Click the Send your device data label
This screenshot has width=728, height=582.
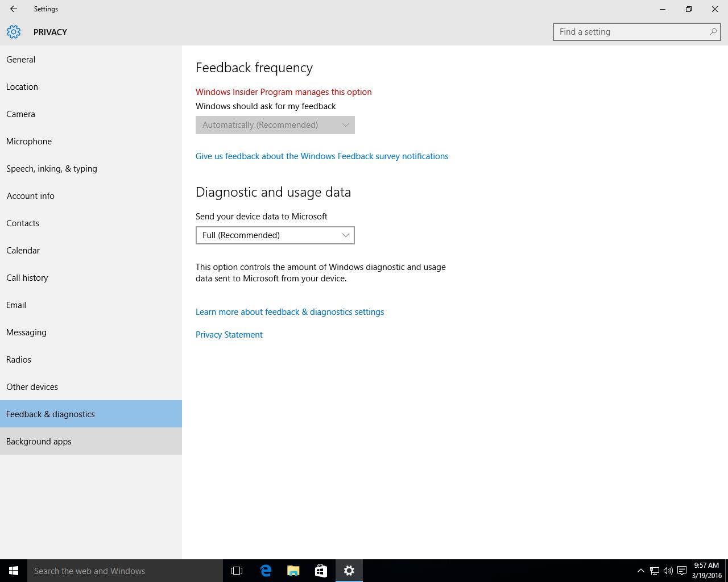[x=262, y=217]
